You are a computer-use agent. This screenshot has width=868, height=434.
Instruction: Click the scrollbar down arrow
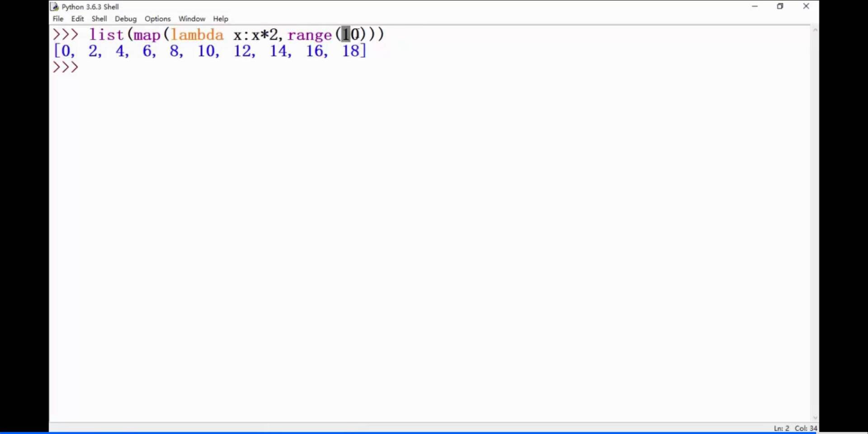click(x=815, y=418)
